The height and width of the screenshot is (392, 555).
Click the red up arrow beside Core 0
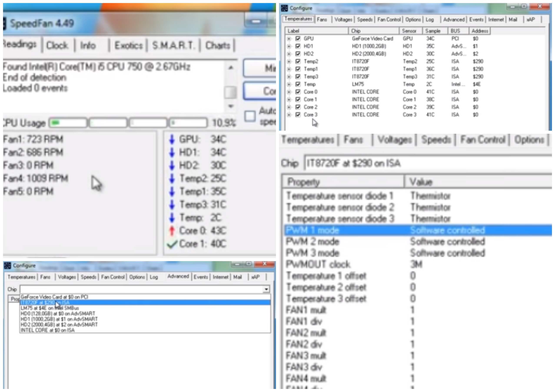(172, 231)
